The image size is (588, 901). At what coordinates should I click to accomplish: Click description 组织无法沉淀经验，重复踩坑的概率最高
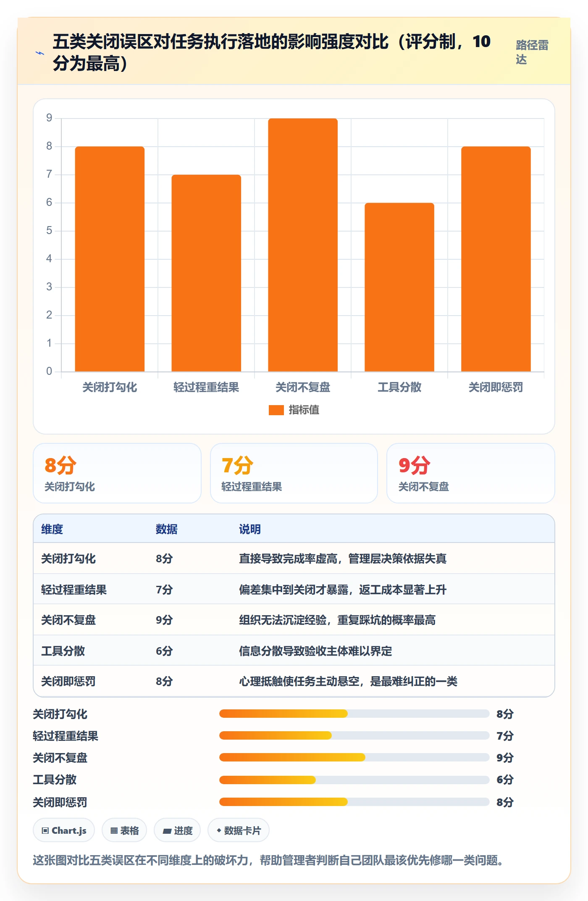[x=337, y=620]
